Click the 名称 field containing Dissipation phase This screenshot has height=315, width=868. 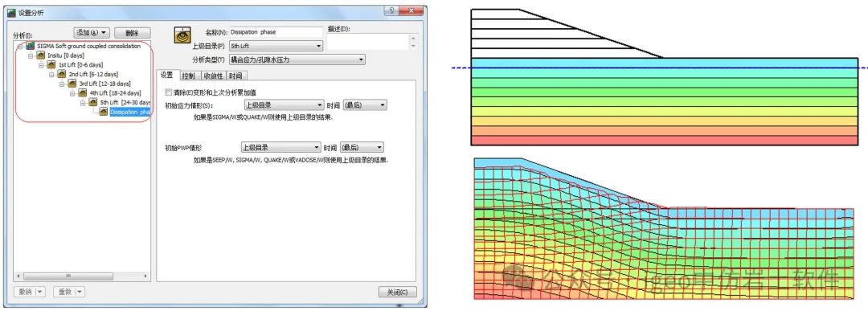click(276, 33)
